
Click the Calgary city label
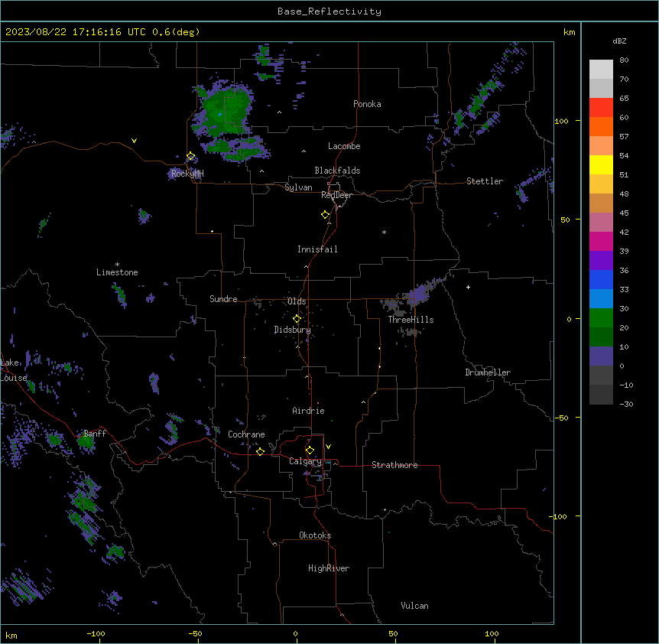(305, 461)
